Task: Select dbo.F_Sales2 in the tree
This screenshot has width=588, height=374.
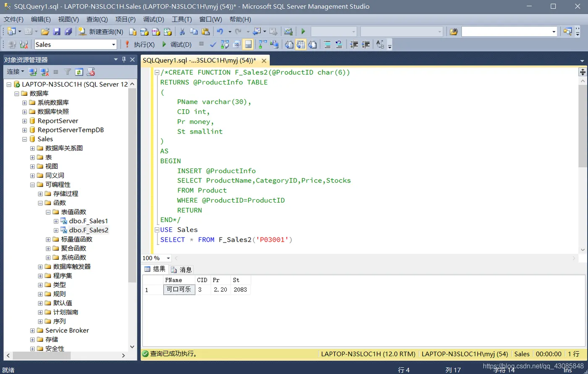Action: click(x=89, y=230)
